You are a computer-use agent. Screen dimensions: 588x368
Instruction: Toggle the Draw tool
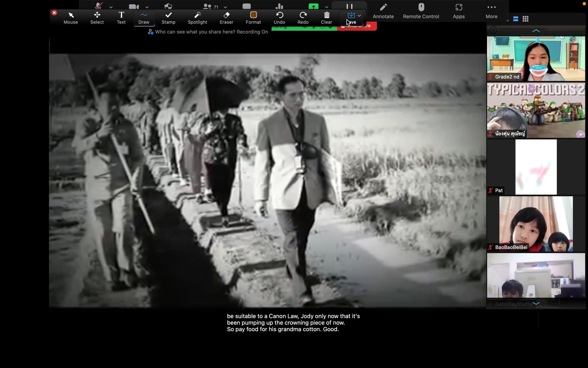tap(144, 18)
